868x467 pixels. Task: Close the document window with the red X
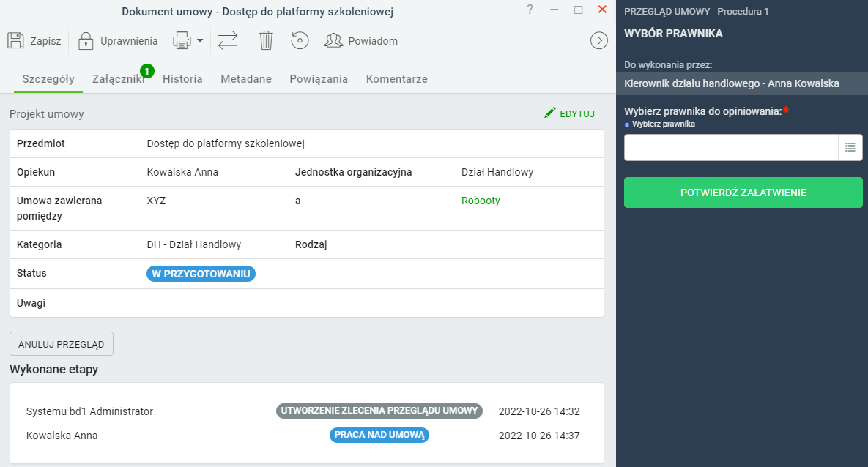tap(602, 10)
